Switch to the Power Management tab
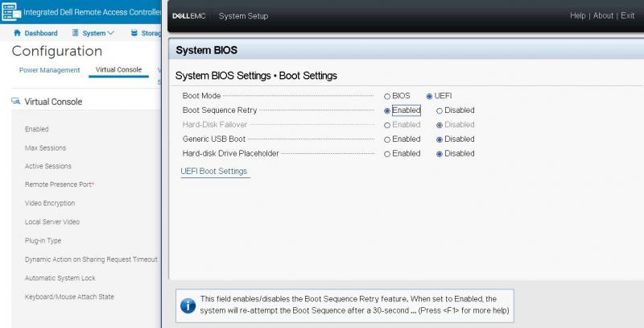644x328 pixels. coord(49,70)
